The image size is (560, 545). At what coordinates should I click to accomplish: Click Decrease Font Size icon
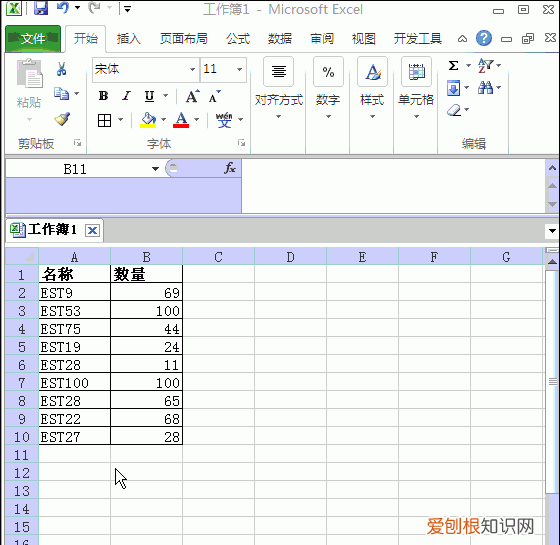point(215,96)
